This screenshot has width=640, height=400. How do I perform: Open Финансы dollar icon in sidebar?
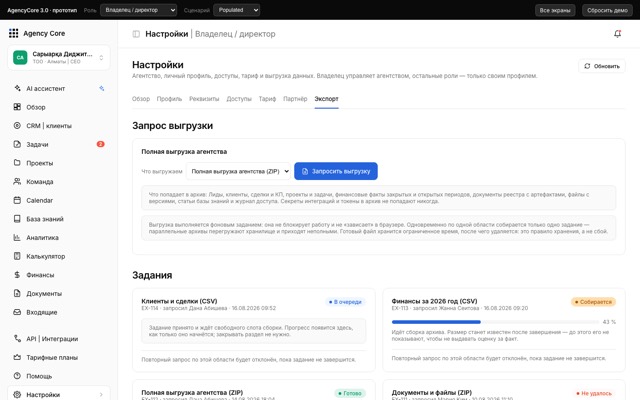pyautogui.click(x=17, y=275)
